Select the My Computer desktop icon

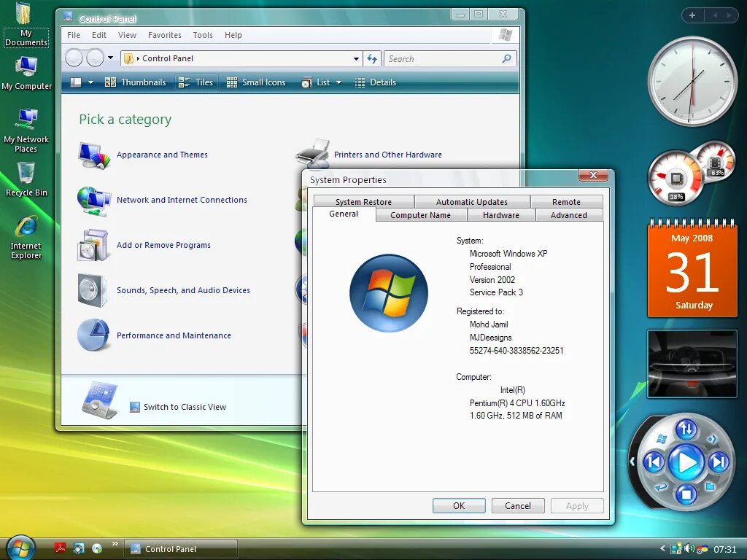point(26,73)
